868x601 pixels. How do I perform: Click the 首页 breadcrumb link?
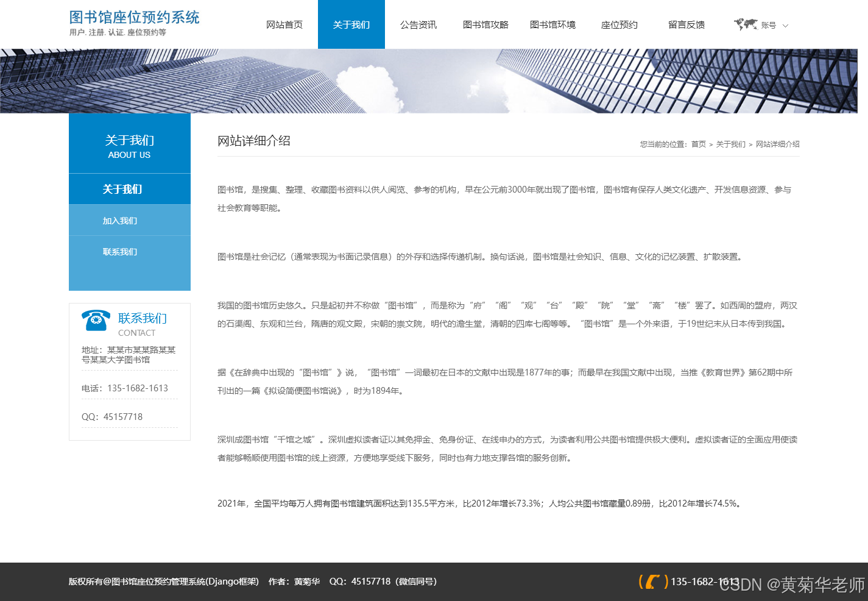[699, 144]
